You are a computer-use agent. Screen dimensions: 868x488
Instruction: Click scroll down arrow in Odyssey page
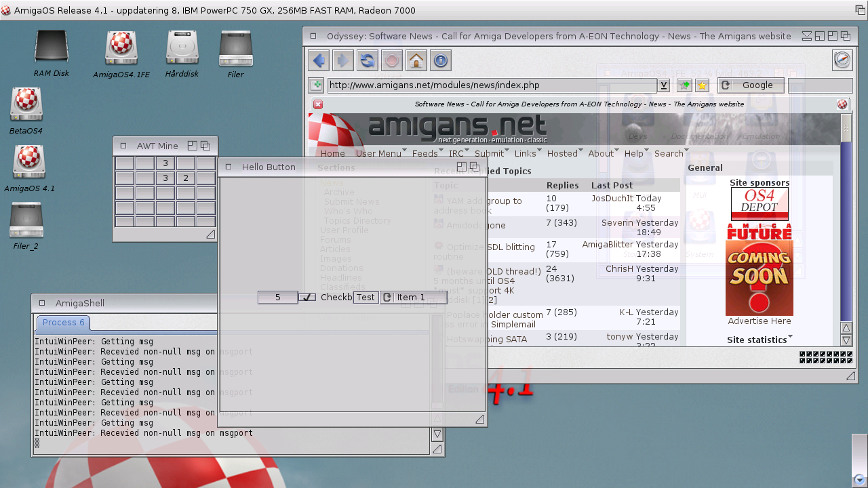click(x=846, y=340)
